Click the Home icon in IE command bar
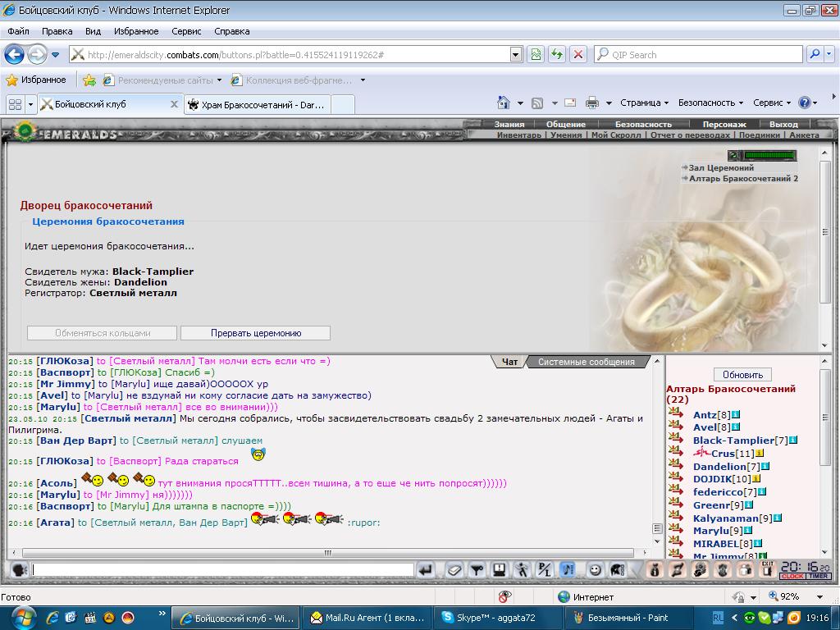 tap(504, 103)
